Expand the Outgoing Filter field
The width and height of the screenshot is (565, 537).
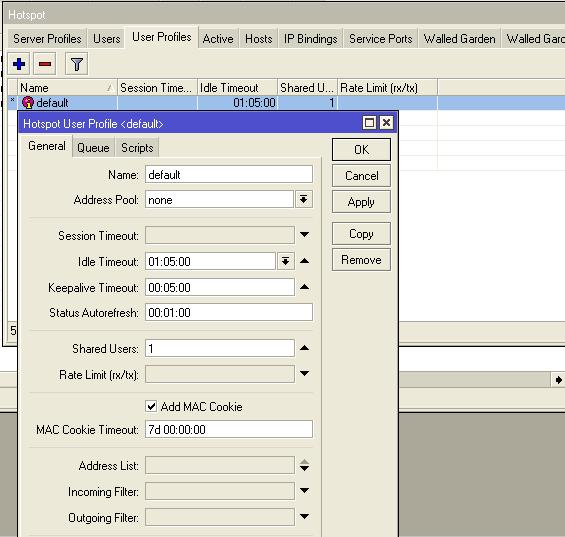304,516
